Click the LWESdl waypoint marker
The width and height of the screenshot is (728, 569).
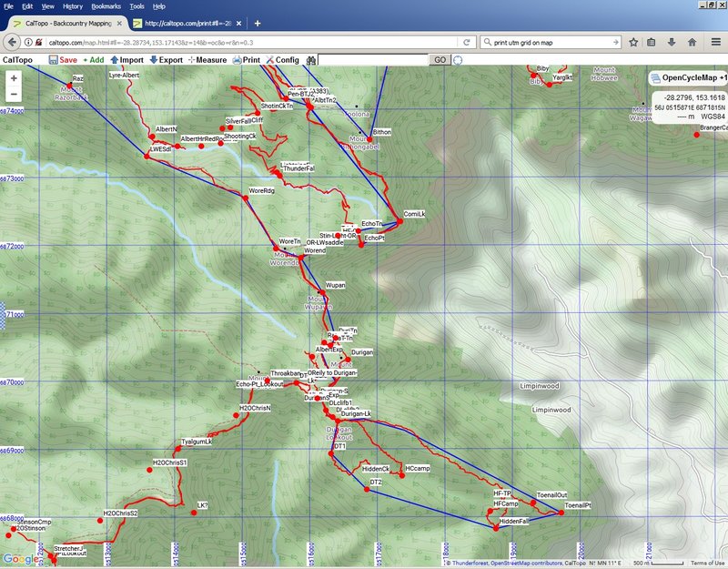[x=147, y=157]
